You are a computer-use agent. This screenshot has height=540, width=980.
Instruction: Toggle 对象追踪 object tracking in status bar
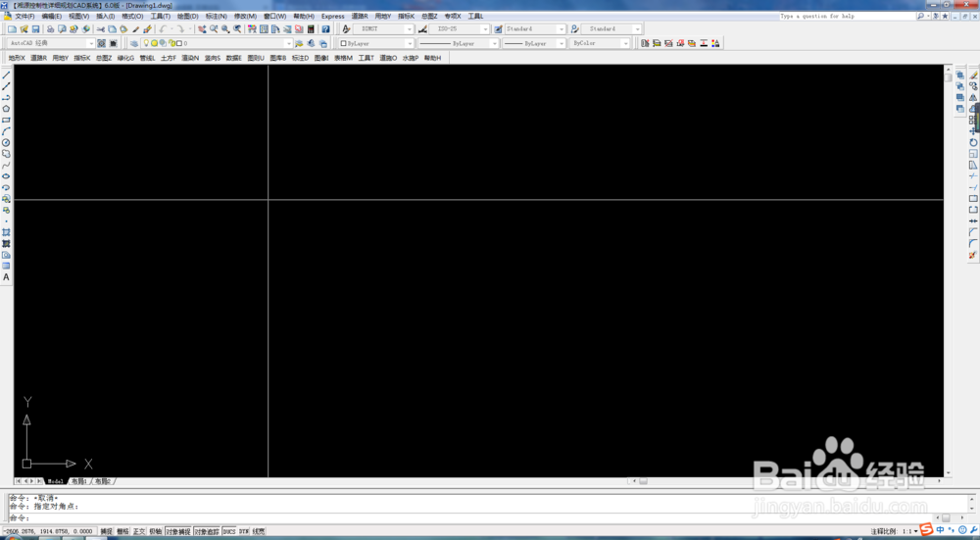206,531
